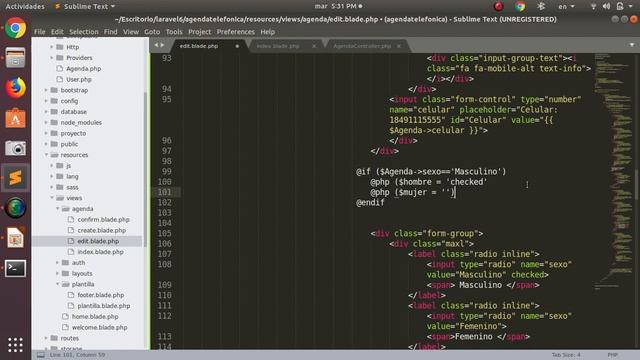
Task: Expand the config folder
Action: [x=46, y=100]
